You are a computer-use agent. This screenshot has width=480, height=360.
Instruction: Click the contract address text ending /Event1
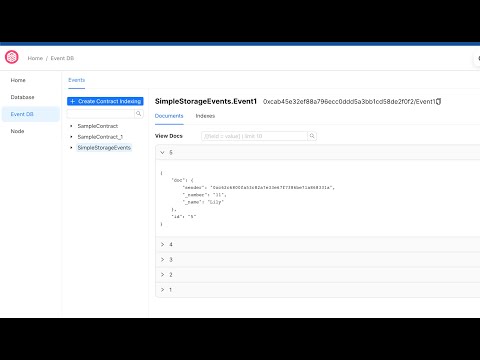(x=349, y=102)
